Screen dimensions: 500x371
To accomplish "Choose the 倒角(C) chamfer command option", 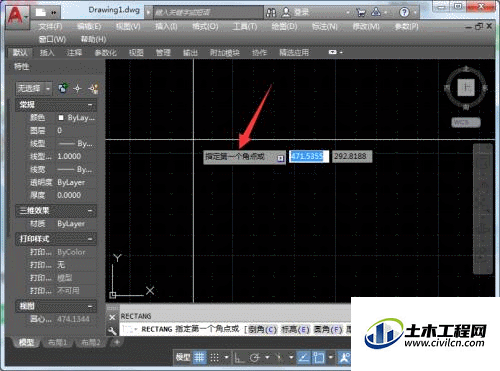I will 263,330.
